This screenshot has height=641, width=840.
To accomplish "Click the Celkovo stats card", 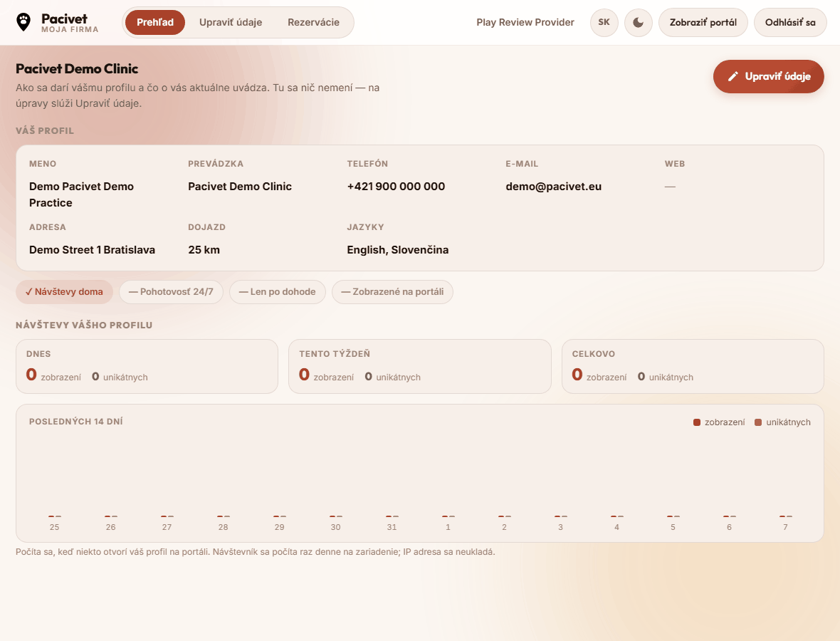I will click(x=693, y=367).
